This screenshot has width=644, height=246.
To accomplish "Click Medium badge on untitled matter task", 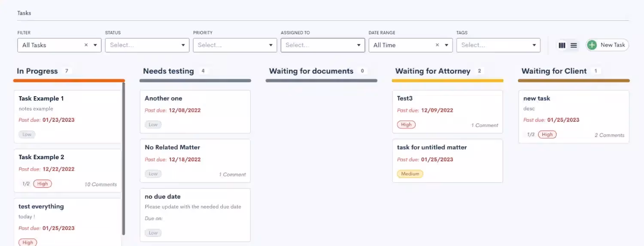I will [x=410, y=174].
